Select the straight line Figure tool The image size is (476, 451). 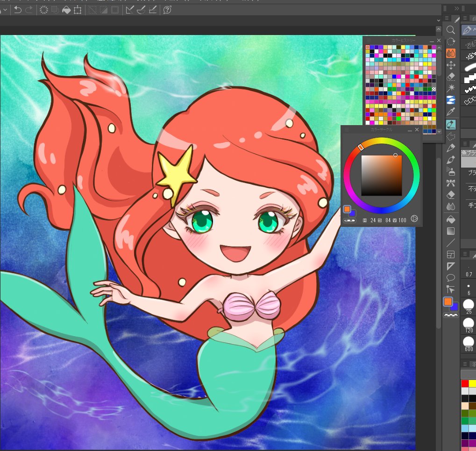[x=451, y=243]
